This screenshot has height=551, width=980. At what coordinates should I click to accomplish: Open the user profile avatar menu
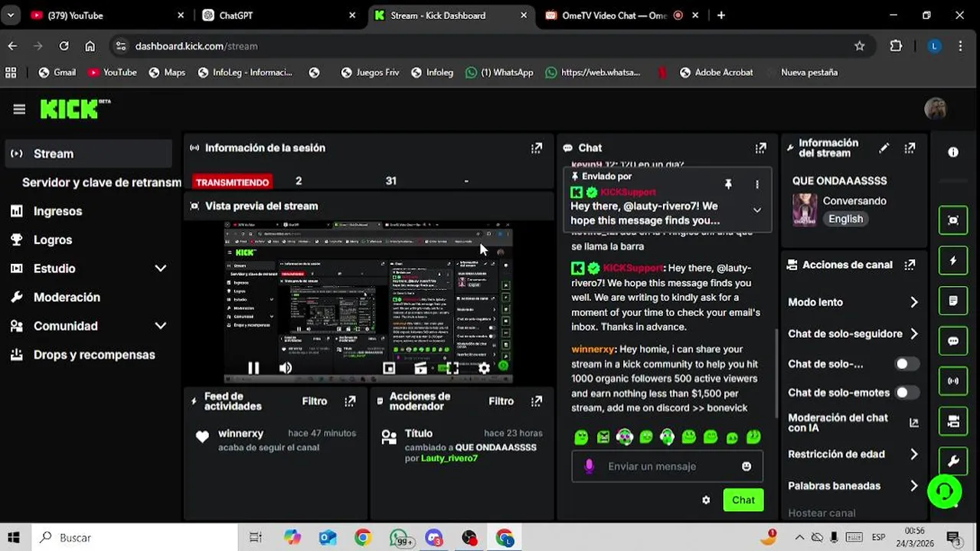pos(935,109)
